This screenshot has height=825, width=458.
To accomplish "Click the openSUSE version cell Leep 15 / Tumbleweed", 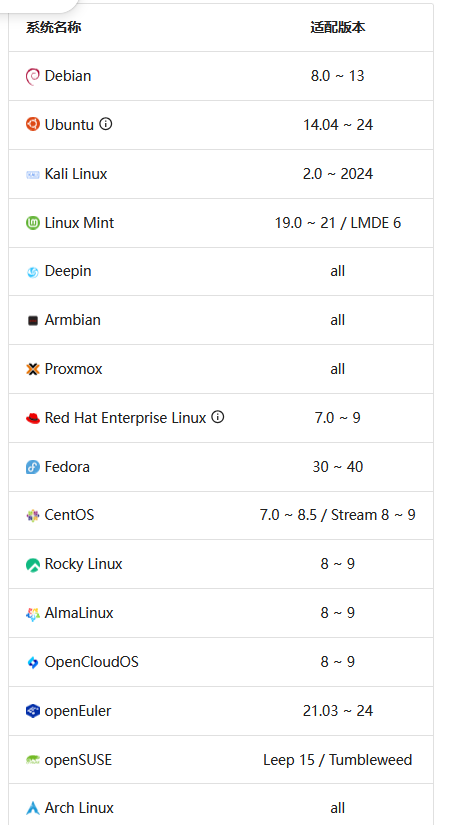I will pos(337,760).
